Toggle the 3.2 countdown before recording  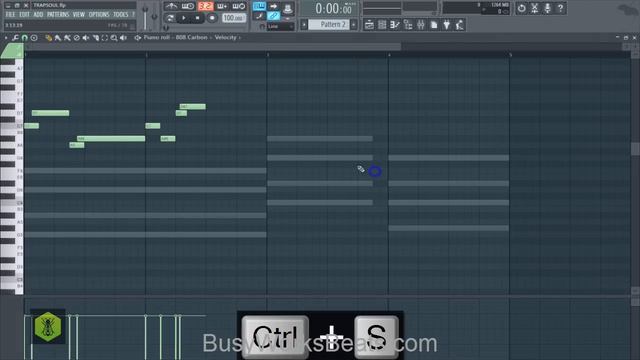(x=205, y=6)
